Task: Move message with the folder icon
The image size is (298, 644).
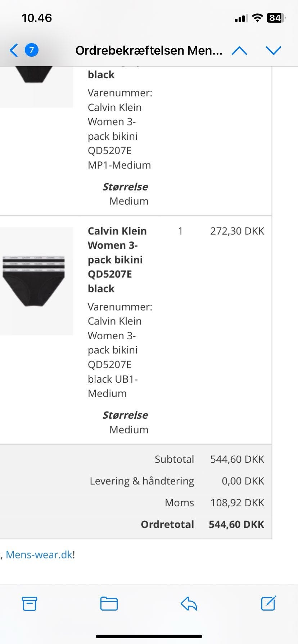Action: pyautogui.click(x=109, y=604)
